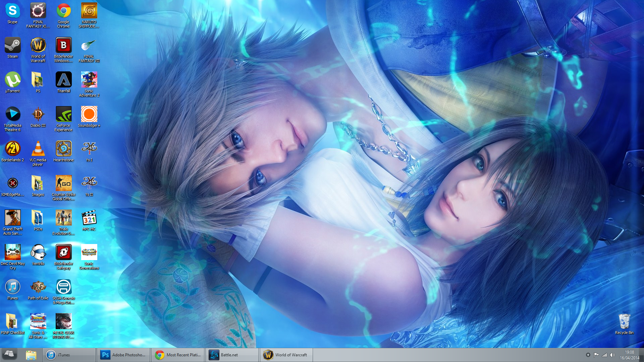The width and height of the screenshot is (644, 362).
Task: Select the Ys II shortcut
Action: (x=89, y=186)
